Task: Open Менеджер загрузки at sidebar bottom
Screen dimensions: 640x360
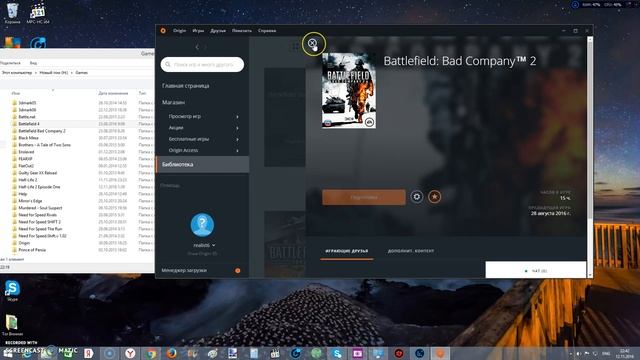Action: pos(184,270)
